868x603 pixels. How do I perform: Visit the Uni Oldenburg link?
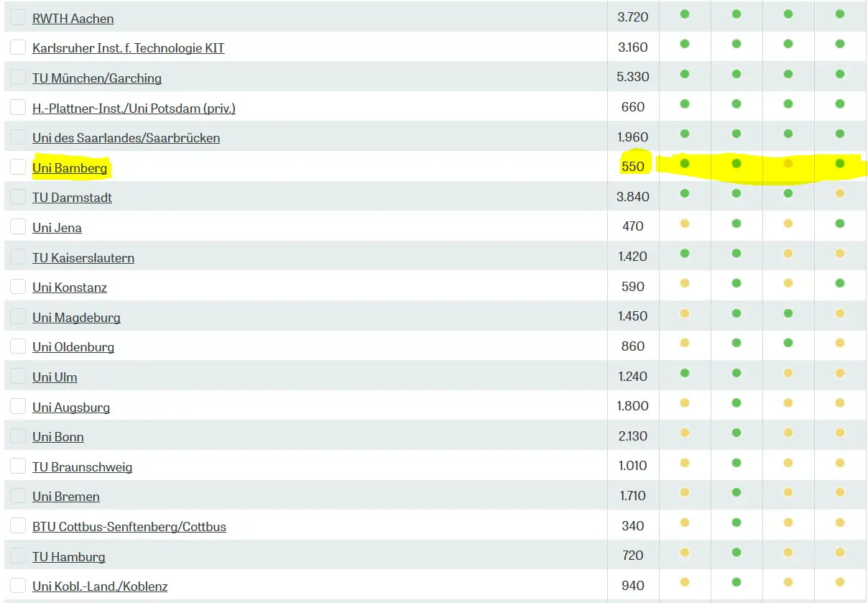[73, 346]
